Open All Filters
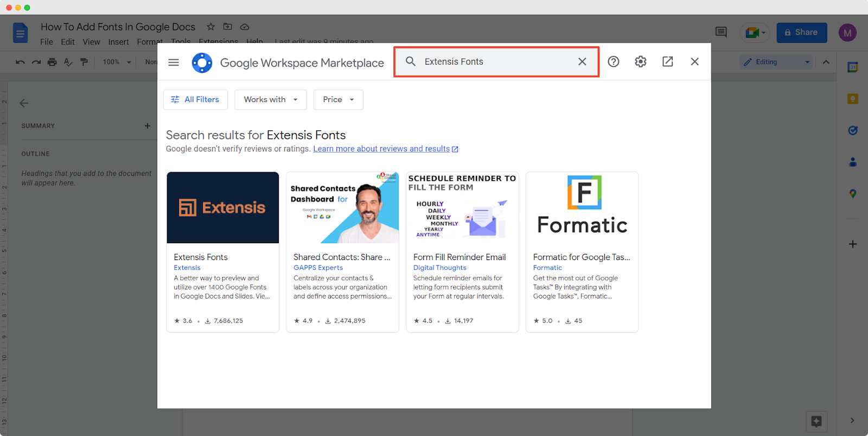Viewport: 868px width, 436px height. coord(195,99)
